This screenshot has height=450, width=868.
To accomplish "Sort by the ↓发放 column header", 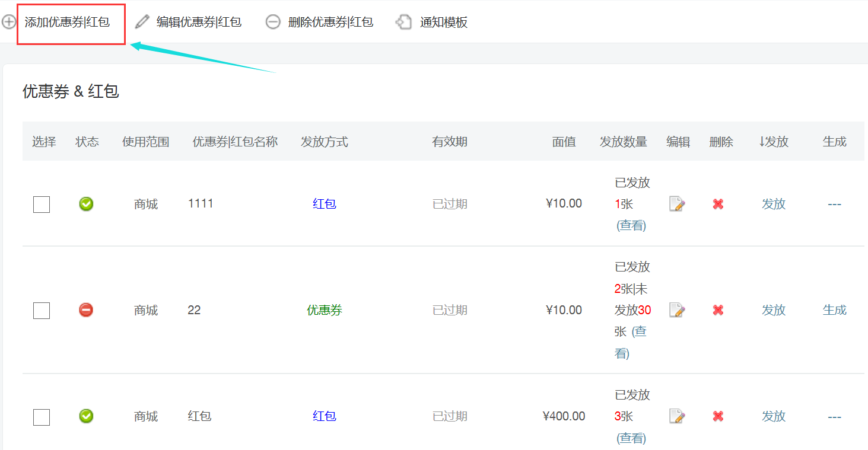I will [774, 142].
